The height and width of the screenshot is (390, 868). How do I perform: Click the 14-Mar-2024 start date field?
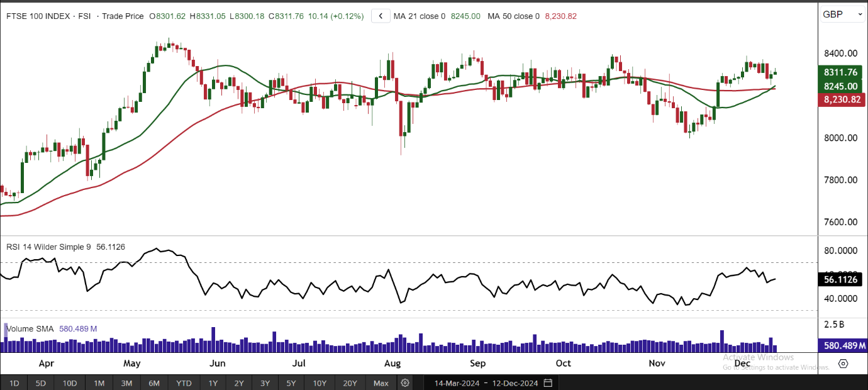coord(457,383)
